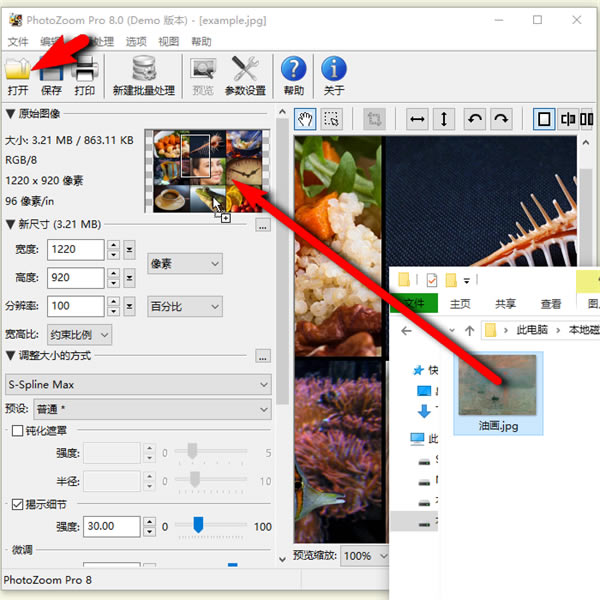The image size is (600, 600).
Task: Flip image vertically
Action: [444, 119]
